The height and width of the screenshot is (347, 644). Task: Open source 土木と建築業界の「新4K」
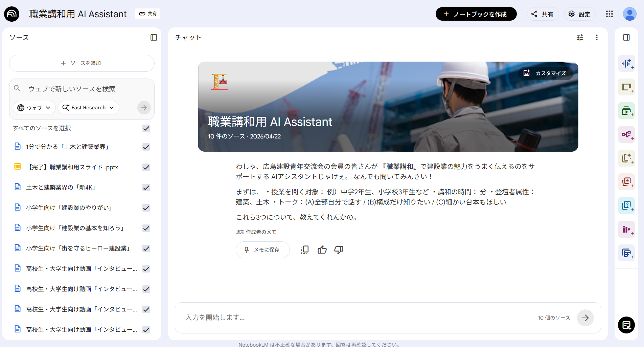61,188
